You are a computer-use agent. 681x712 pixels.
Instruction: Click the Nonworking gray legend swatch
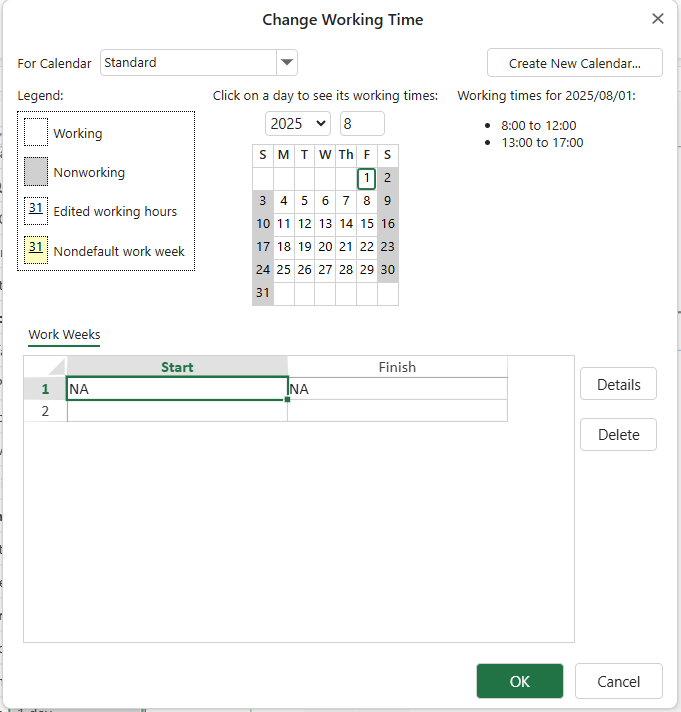[36, 172]
